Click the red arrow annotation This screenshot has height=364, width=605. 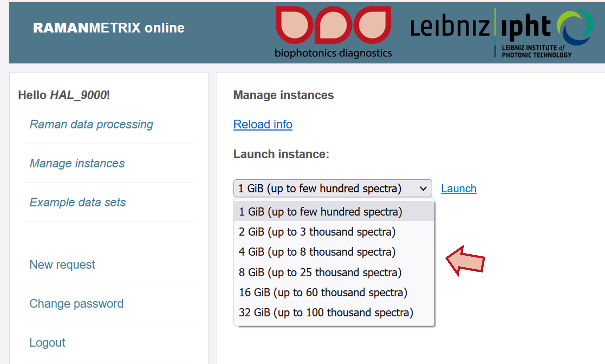(465, 261)
